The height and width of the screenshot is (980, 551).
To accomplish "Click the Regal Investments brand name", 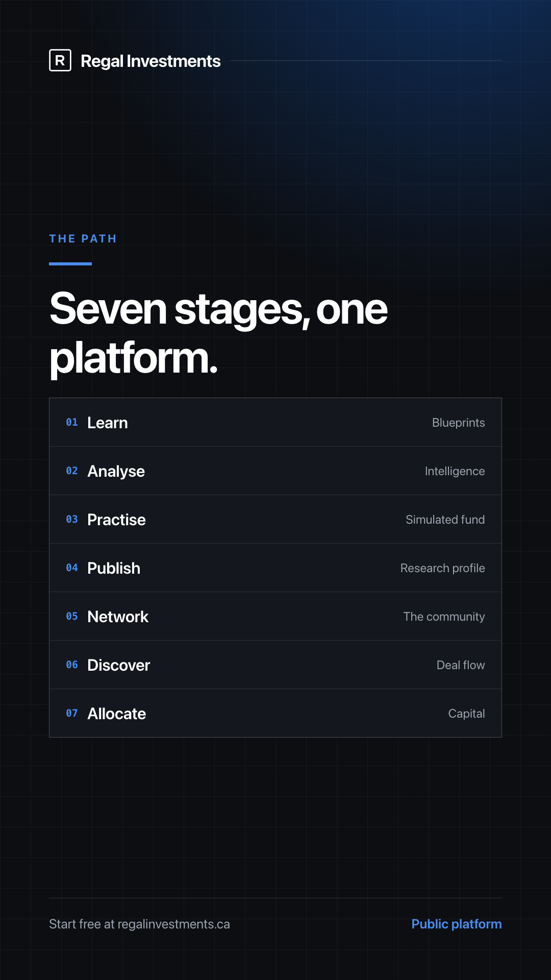I will click(151, 61).
